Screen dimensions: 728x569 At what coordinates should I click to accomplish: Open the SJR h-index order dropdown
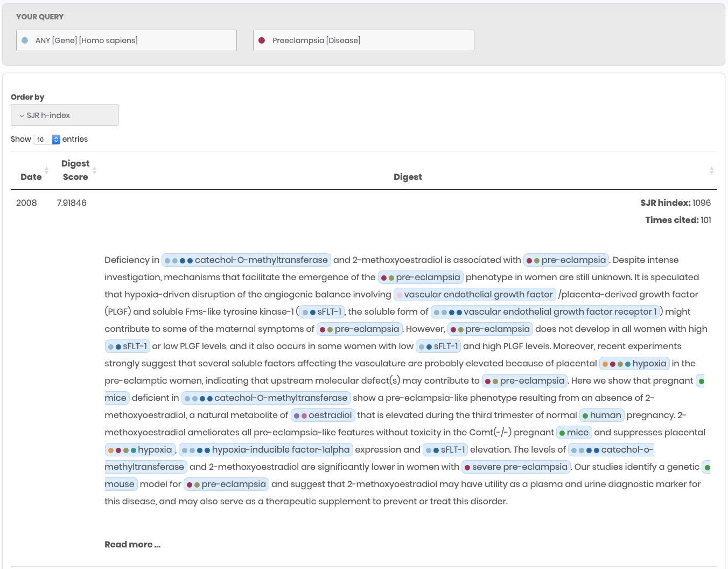tap(65, 115)
